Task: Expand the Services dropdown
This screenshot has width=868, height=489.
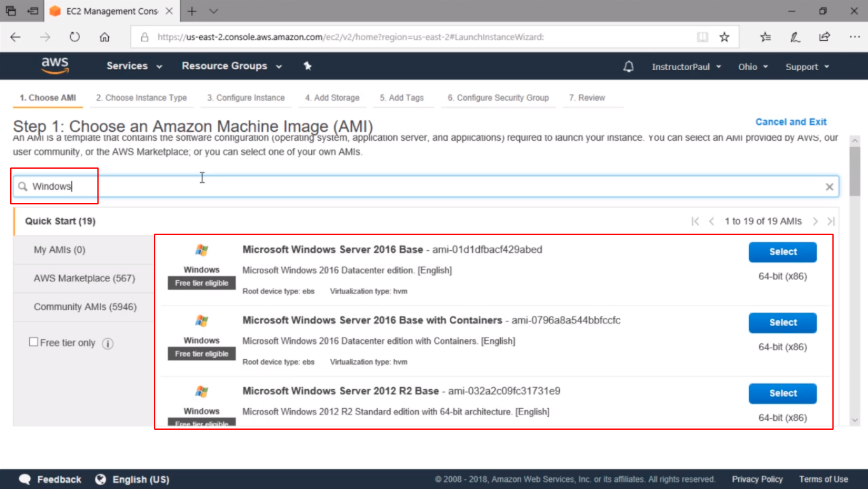Action: (x=134, y=66)
